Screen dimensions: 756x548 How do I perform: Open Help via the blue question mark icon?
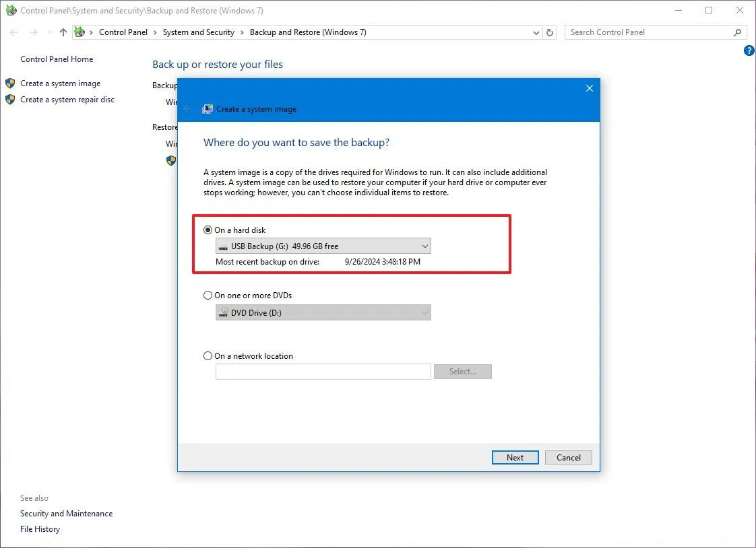(749, 50)
